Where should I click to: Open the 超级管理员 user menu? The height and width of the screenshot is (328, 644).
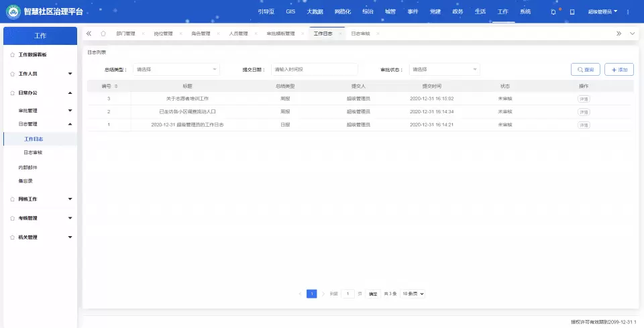point(602,12)
